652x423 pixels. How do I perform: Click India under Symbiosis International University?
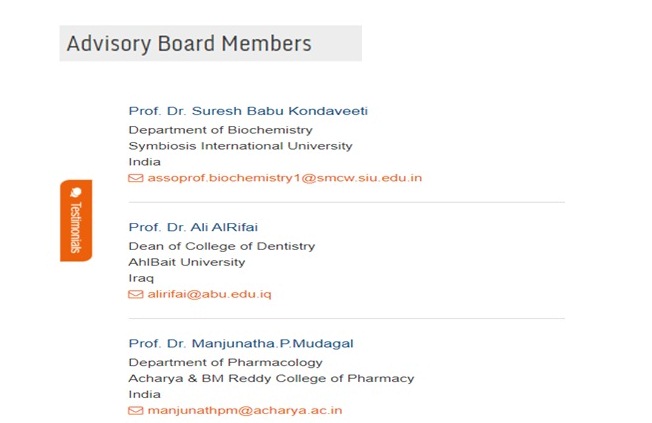coord(144,162)
